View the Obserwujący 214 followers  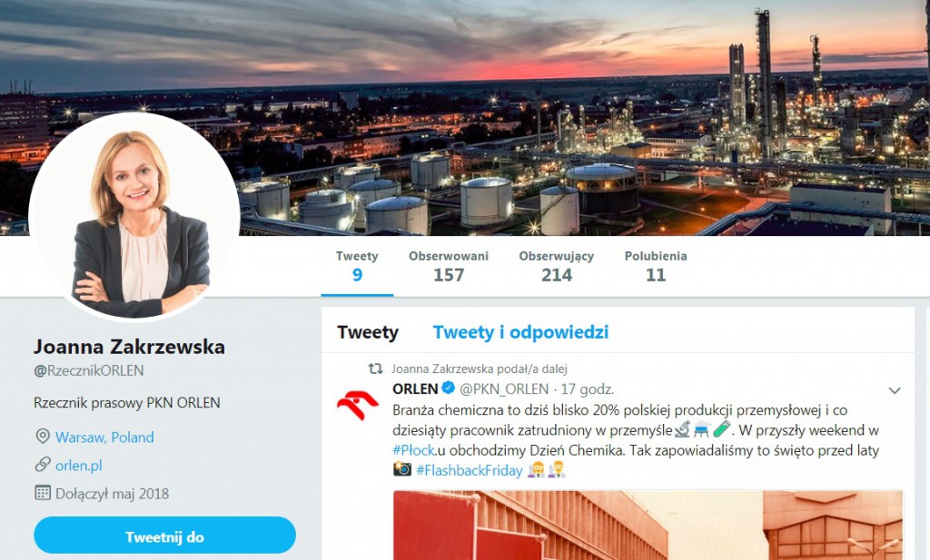557,266
